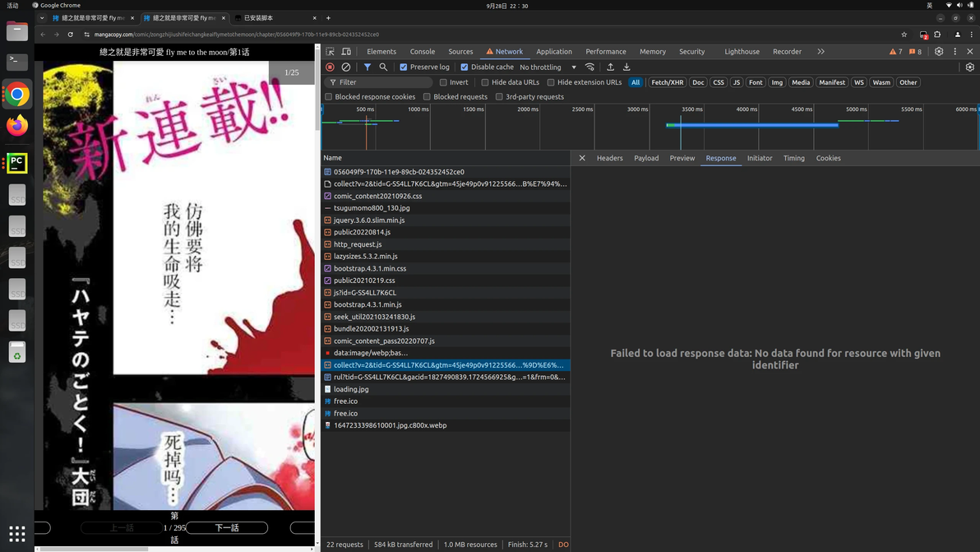Open Firefox from the dock
980x552 pixels.
[x=17, y=126]
